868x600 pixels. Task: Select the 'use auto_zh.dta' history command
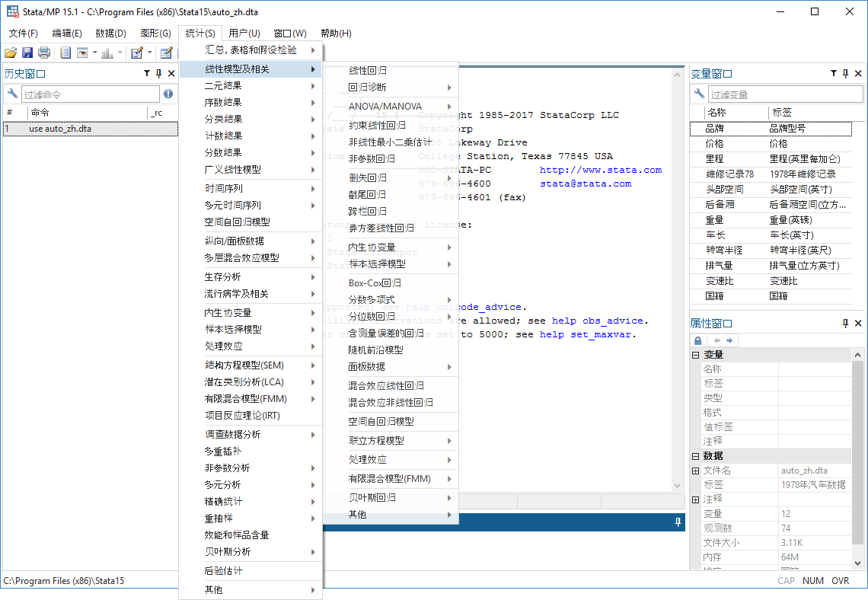point(91,129)
